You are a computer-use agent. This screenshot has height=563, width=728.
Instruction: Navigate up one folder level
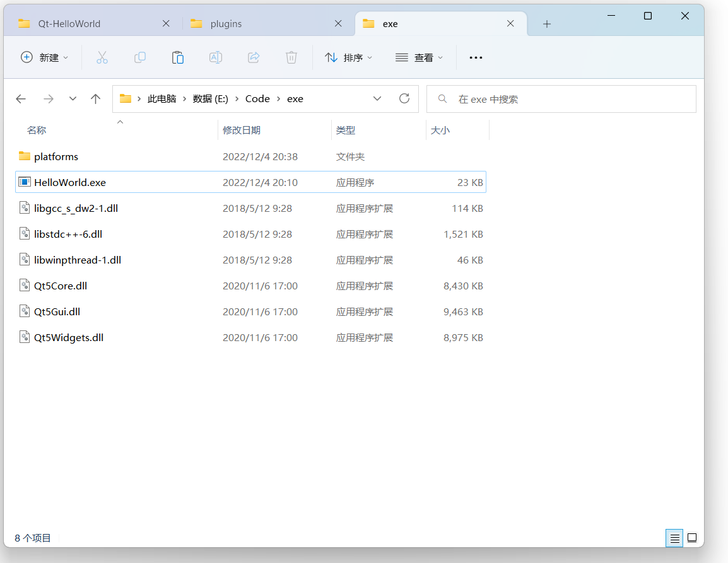(x=96, y=99)
